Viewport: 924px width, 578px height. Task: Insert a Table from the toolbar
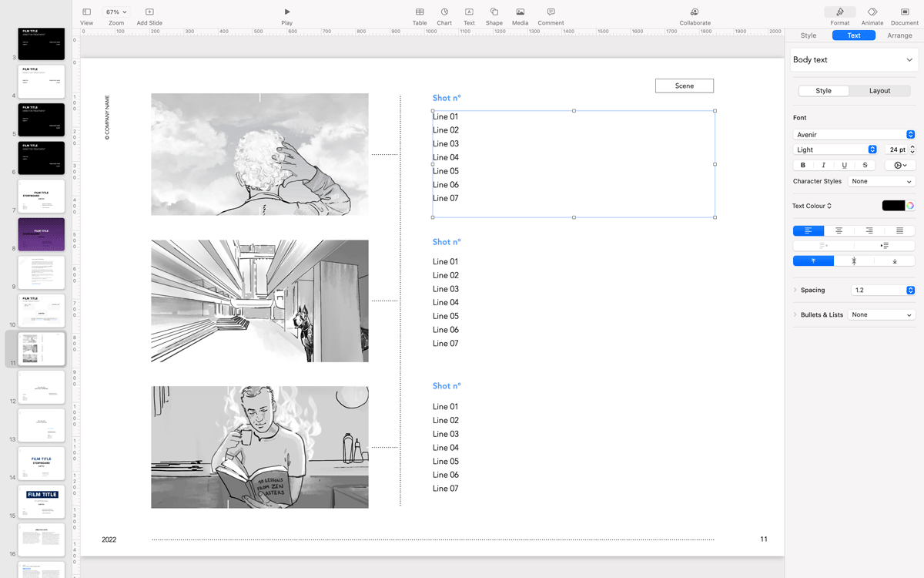click(420, 12)
